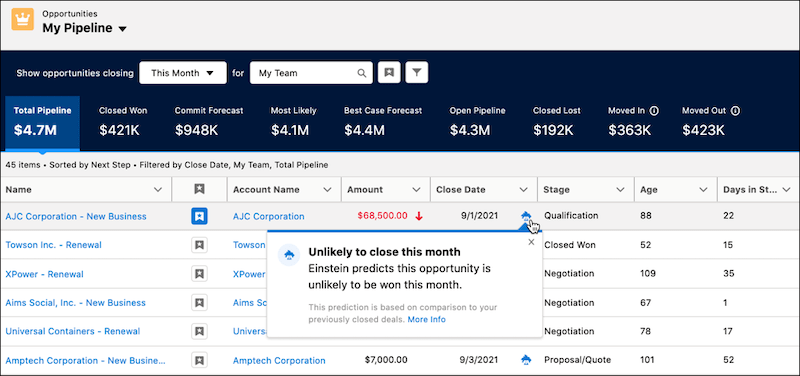Click the 45 items sorted by status line
The height and width of the screenshot is (376, 800).
pos(167,165)
